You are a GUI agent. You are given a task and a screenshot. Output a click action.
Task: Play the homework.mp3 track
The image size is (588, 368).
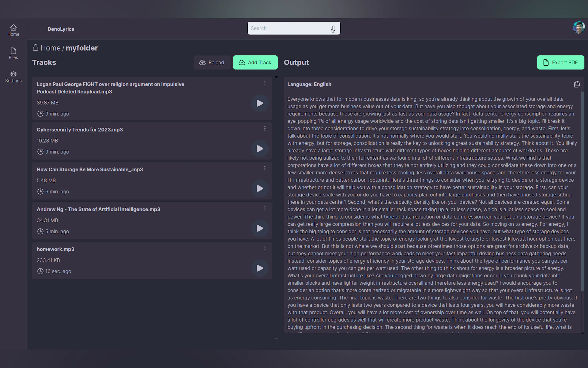click(x=260, y=268)
